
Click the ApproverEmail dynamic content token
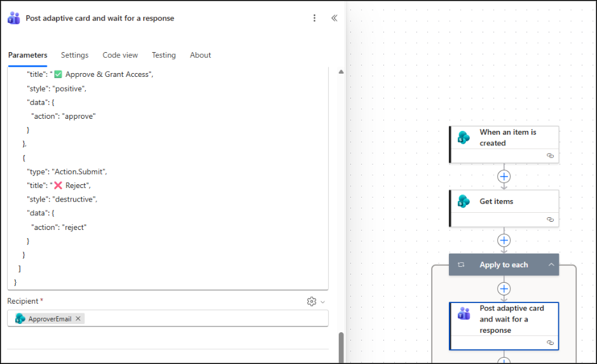(49, 319)
